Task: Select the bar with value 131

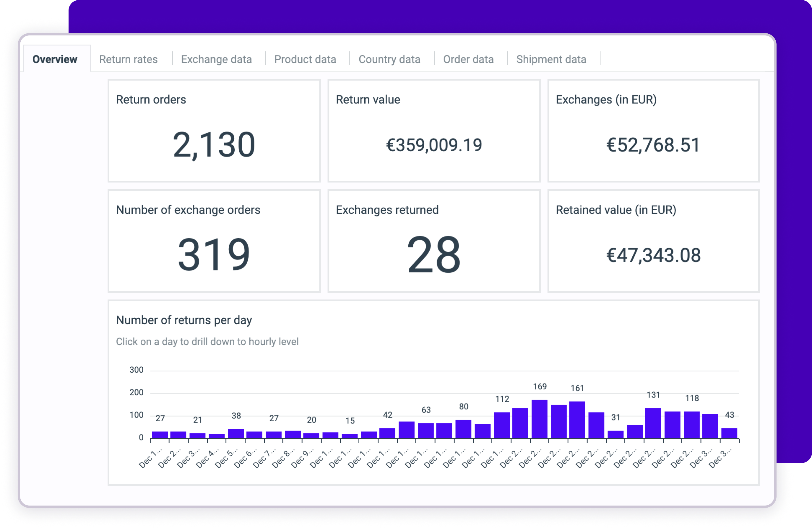Action: pyautogui.click(x=653, y=423)
